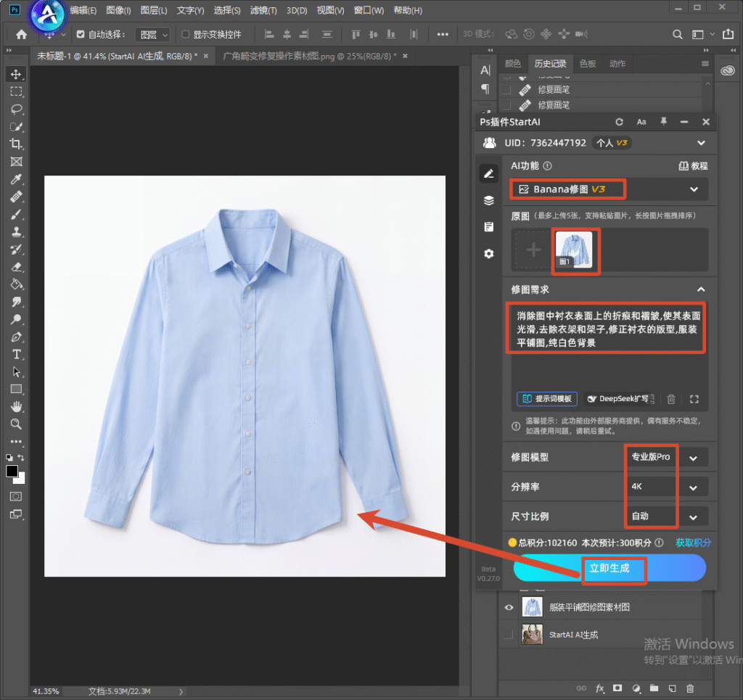This screenshot has width=743, height=700.
Task: Open the 滤镜(T) menu
Action: 263,10
